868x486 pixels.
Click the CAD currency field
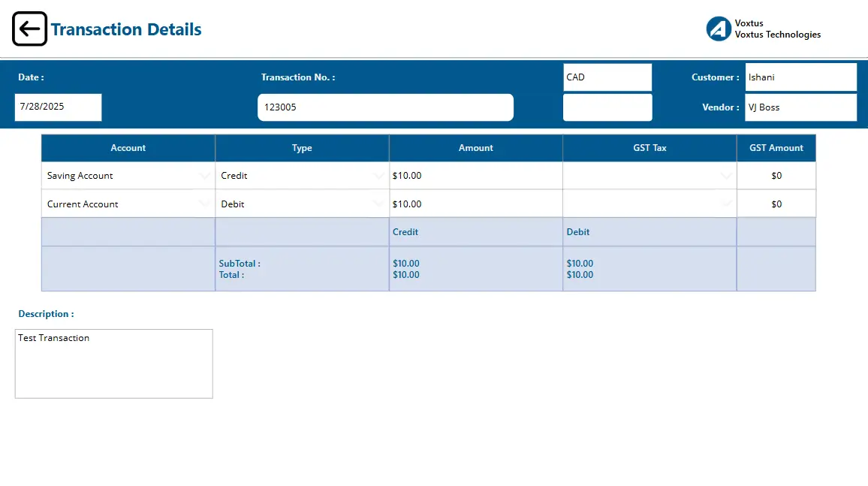[x=607, y=77]
